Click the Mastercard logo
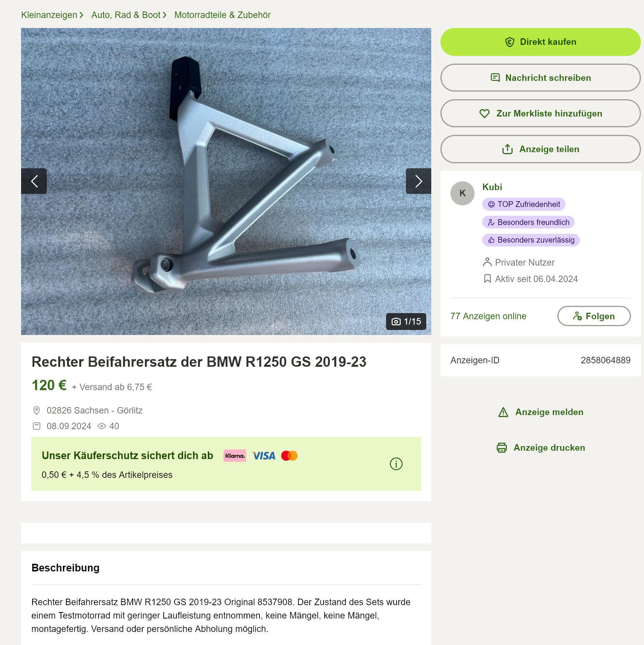This screenshot has width=644, height=645. click(x=289, y=456)
